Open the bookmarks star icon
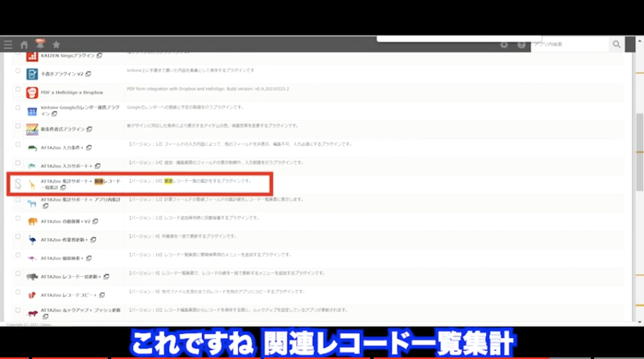644x359 pixels. click(56, 44)
